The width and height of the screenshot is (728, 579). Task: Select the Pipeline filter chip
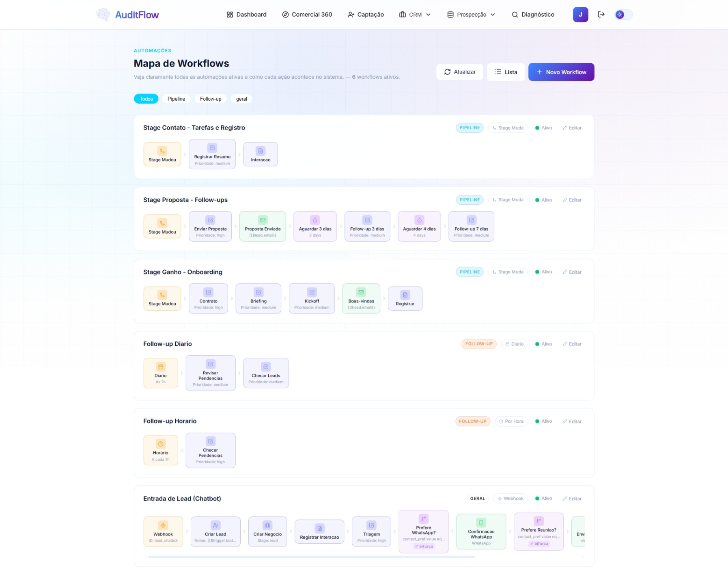[176, 99]
